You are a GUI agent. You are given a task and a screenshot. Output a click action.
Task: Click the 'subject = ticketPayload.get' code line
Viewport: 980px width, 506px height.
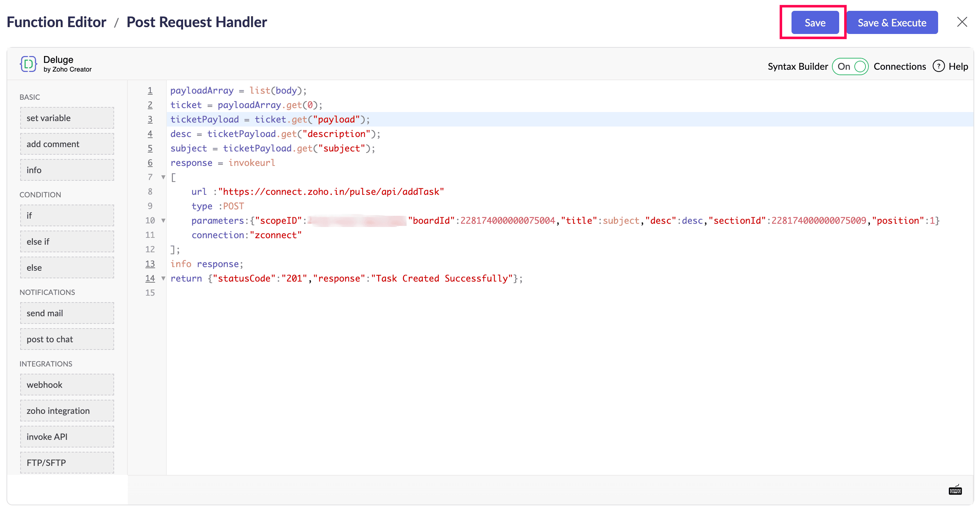coord(273,149)
